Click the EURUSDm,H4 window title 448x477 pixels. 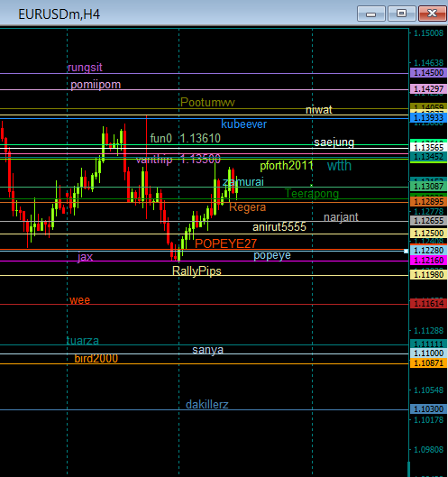pyautogui.click(x=59, y=14)
